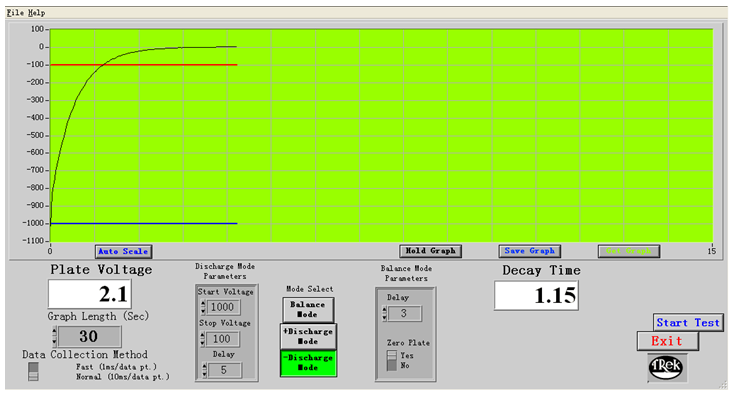Click the Mode Select label

tap(310, 289)
